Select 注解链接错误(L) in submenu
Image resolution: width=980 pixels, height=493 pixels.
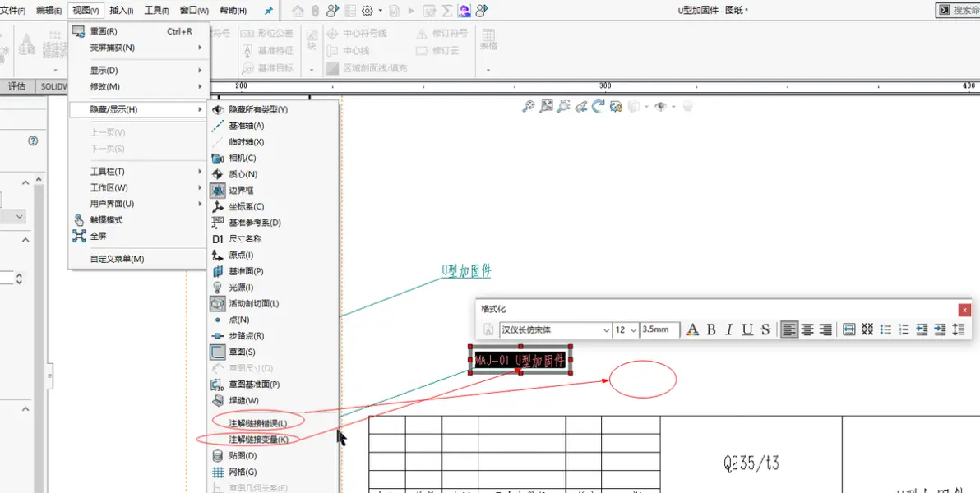273,423
